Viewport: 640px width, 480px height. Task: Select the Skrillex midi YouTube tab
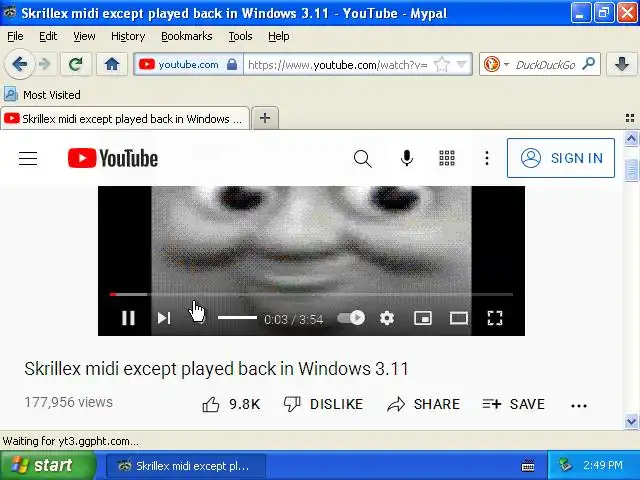(124, 119)
